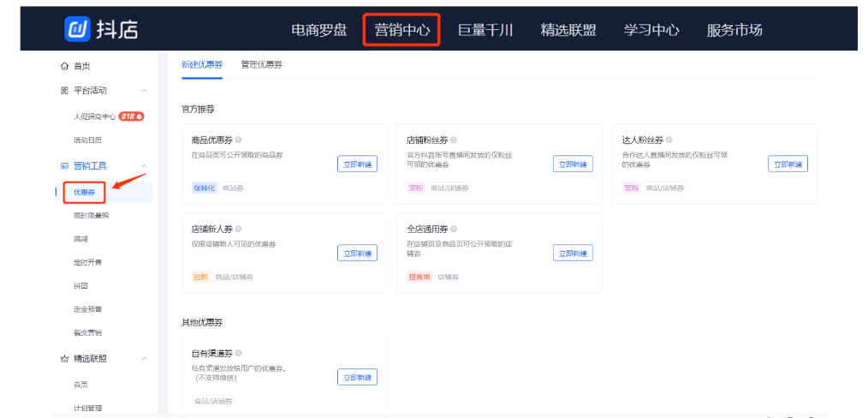This screenshot has width=868, height=418.
Task: Click 立即新建 for 店铺粉丝券
Action: [x=573, y=164]
